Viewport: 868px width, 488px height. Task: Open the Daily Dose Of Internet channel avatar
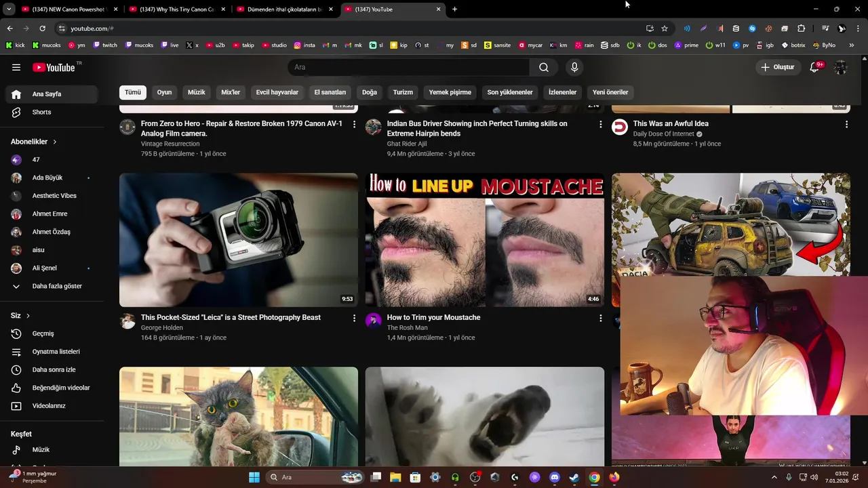[620, 127]
